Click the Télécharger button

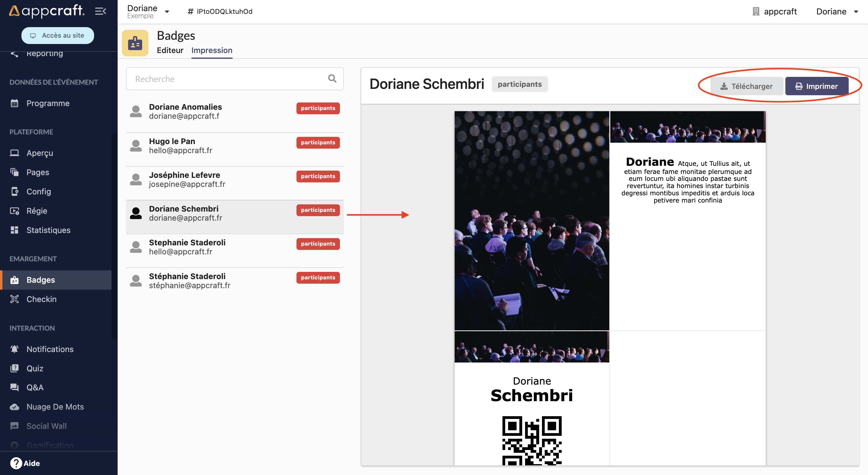746,85
